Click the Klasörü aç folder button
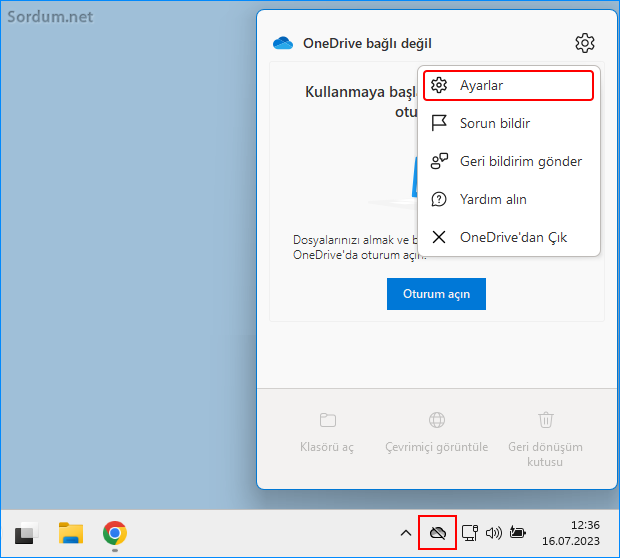Viewport: 620px width, 558px height. pyautogui.click(x=327, y=433)
